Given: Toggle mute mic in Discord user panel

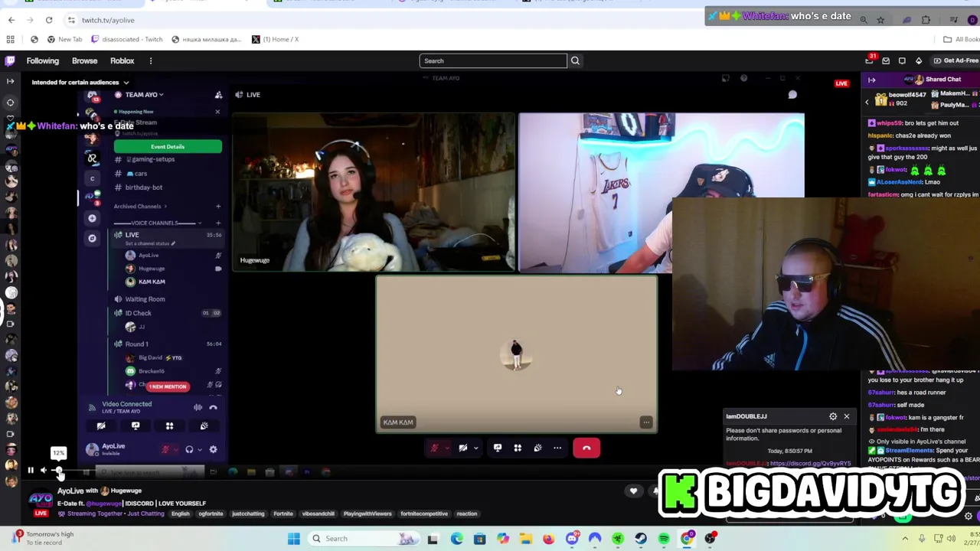Looking at the screenshot, I should (x=165, y=449).
